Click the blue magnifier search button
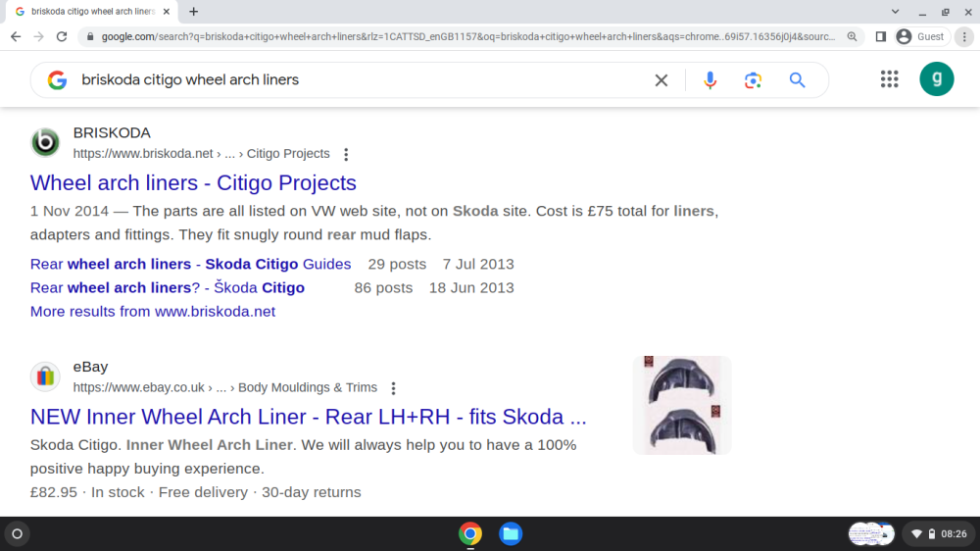980x551 pixels. pos(797,80)
